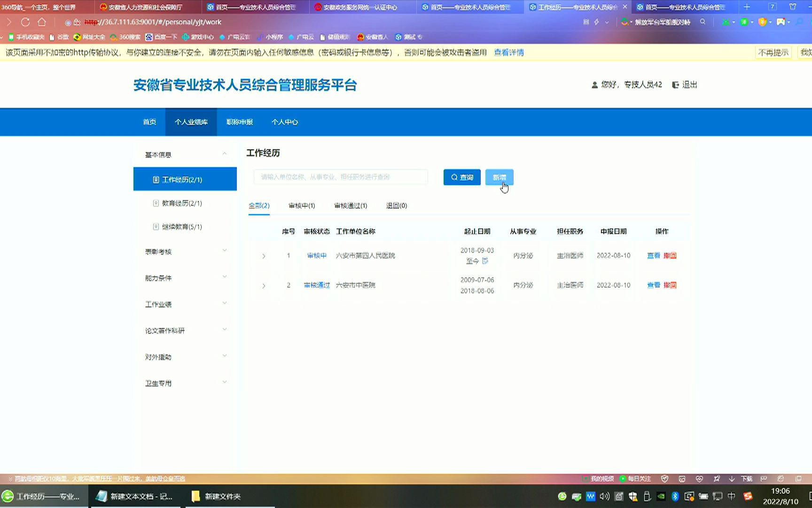Click the calendar icon beside 至今
812x508 pixels.
(484, 261)
